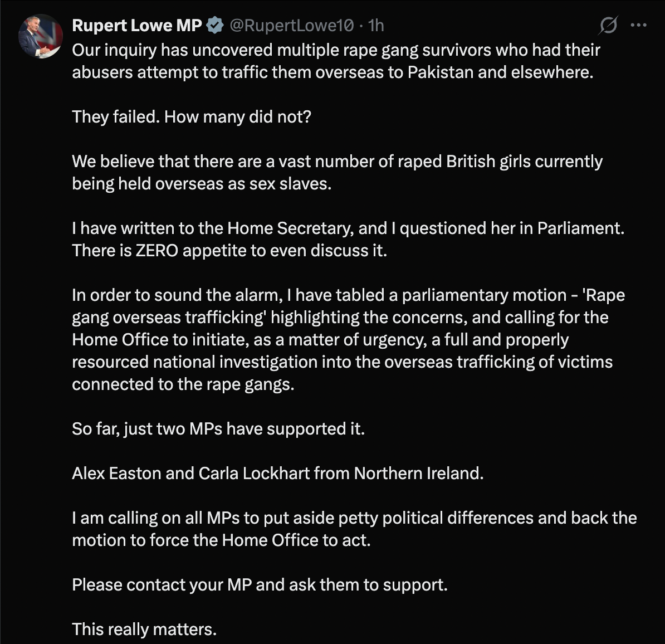The width and height of the screenshot is (665, 644).
Task: Click the final line 'This really matters.'
Action: tap(144, 630)
